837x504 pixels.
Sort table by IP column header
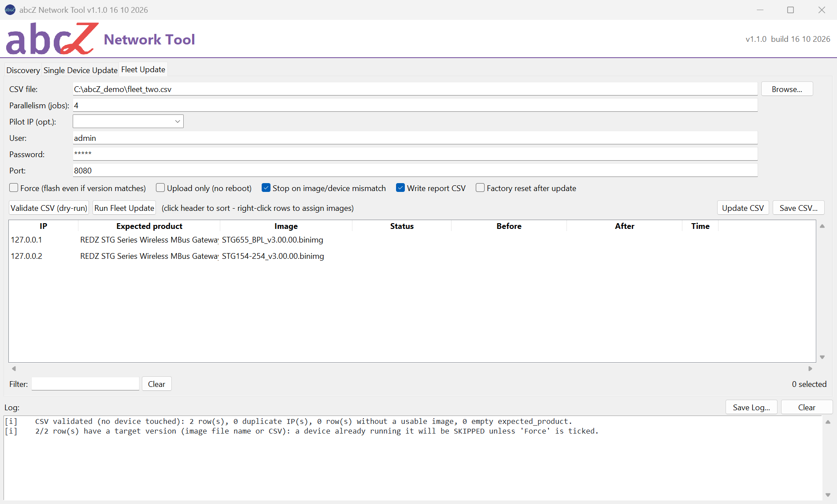coord(43,226)
